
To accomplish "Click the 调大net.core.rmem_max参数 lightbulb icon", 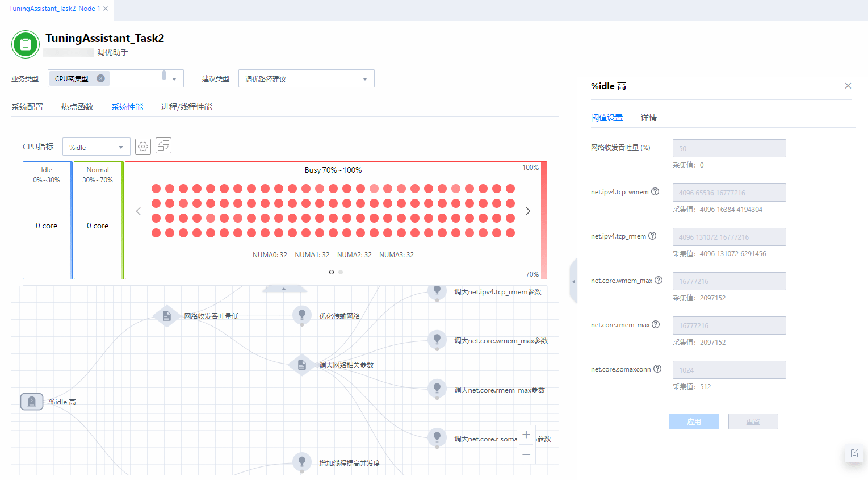I will (437, 389).
